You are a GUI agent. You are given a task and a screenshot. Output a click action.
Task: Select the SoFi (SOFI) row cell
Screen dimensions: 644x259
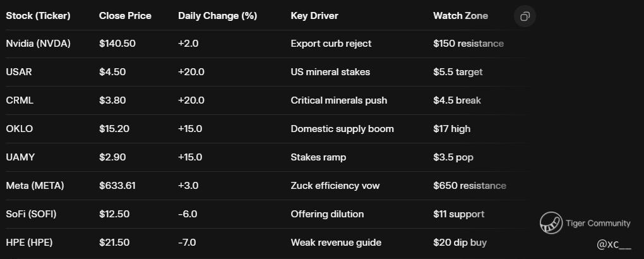point(31,214)
